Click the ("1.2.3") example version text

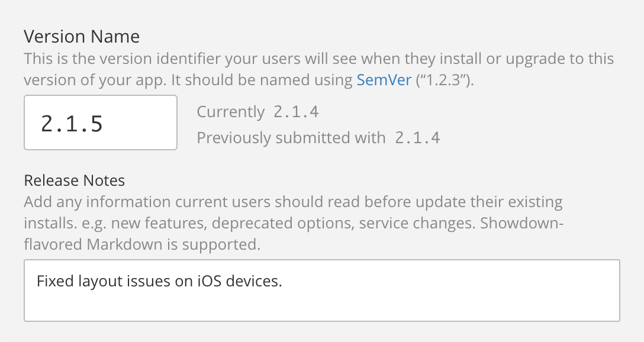pos(445,80)
